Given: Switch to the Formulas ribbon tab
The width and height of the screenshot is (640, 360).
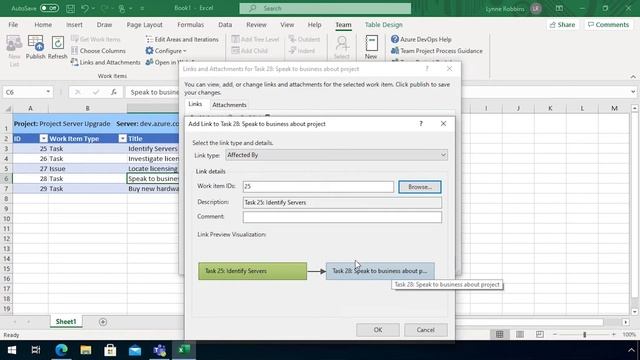Looking at the screenshot, I should 191,24.
